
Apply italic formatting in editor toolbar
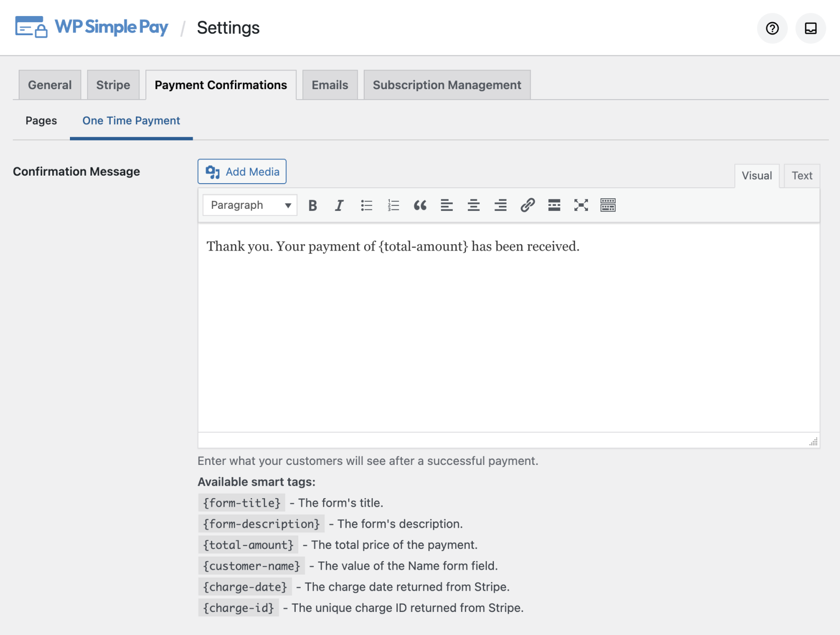point(340,205)
